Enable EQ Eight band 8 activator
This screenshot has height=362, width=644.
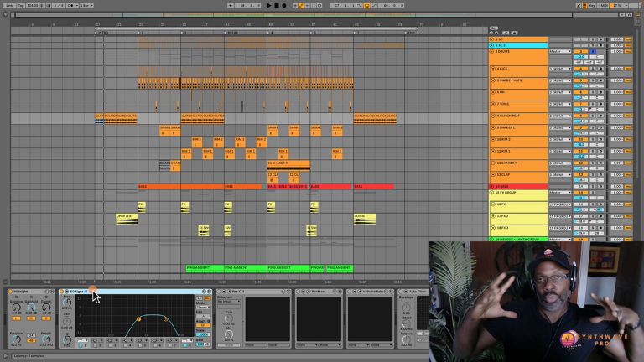click(x=184, y=345)
